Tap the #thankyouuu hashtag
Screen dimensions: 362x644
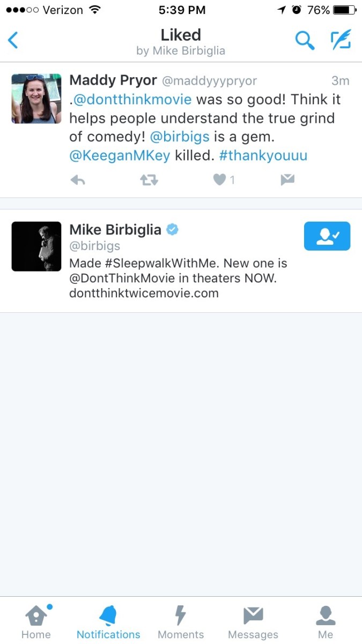tap(263, 156)
